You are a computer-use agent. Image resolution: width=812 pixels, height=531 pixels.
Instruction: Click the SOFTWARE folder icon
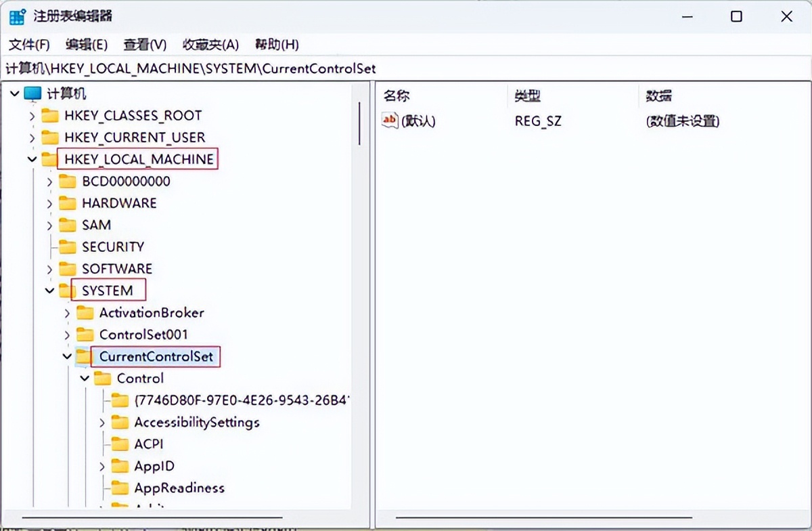[67, 269]
